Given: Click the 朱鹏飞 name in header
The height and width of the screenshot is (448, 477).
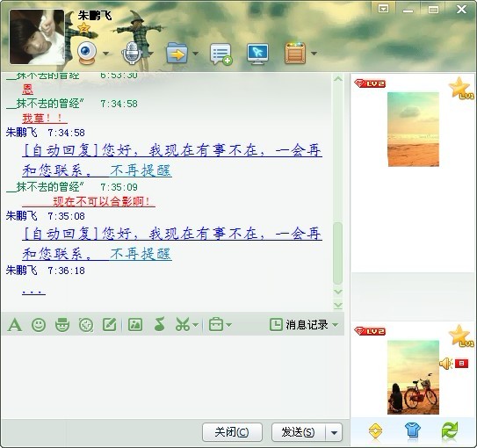Looking at the screenshot, I should (x=95, y=15).
